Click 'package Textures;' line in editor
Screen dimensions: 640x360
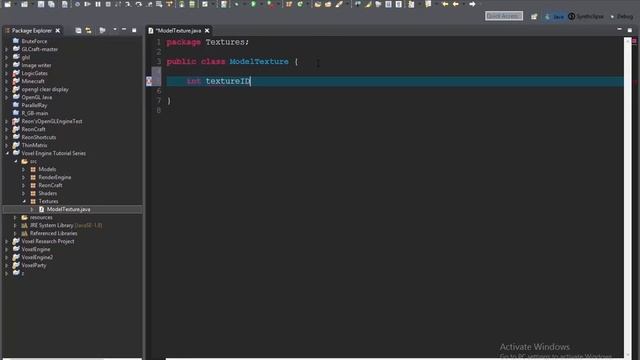coord(208,42)
